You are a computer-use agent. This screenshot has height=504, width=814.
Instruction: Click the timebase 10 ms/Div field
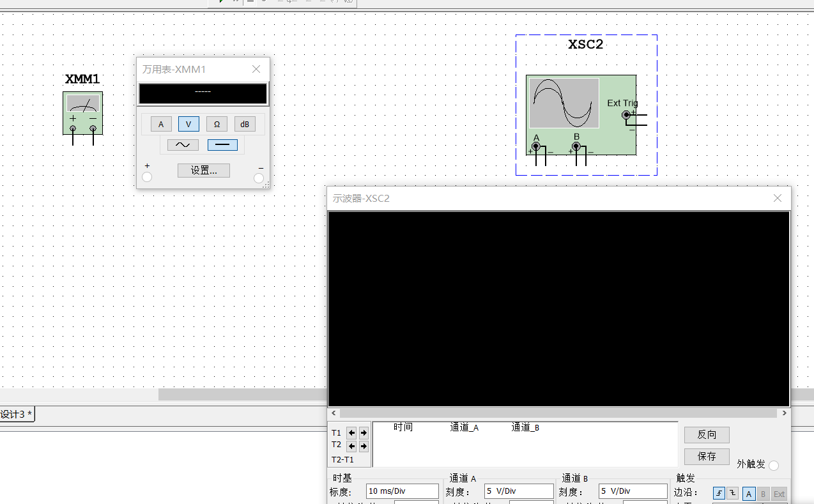coord(403,491)
